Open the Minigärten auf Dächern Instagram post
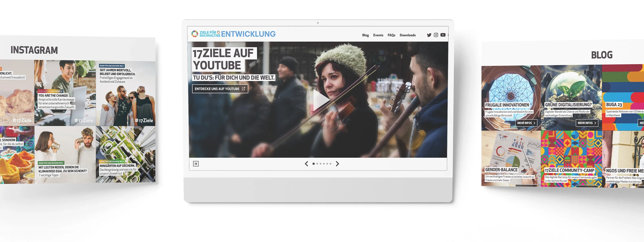The width and height of the screenshot is (644, 242). pyautogui.click(x=125, y=154)
